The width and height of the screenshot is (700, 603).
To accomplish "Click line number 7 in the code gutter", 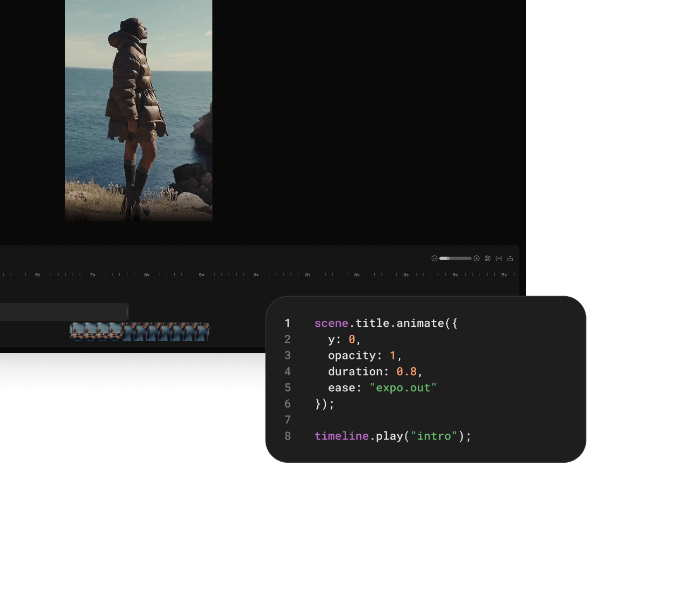I will pyautogui.click(x=288, y=420).
